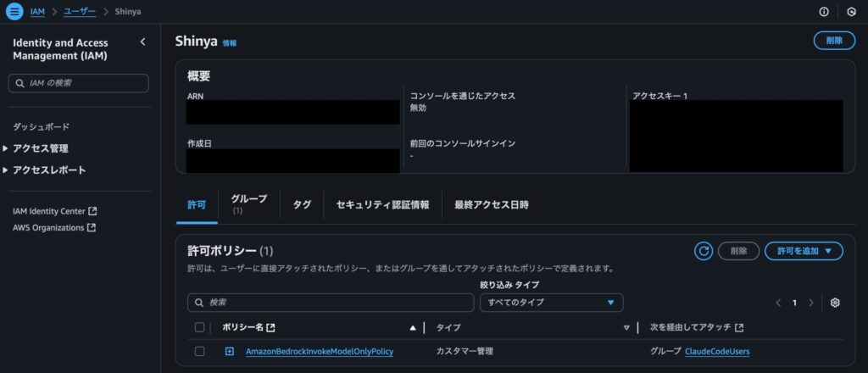The width and height of the screenshot is (868, 373).
Task: Tick the select-all checkbox in the table header
Action: 200,327
